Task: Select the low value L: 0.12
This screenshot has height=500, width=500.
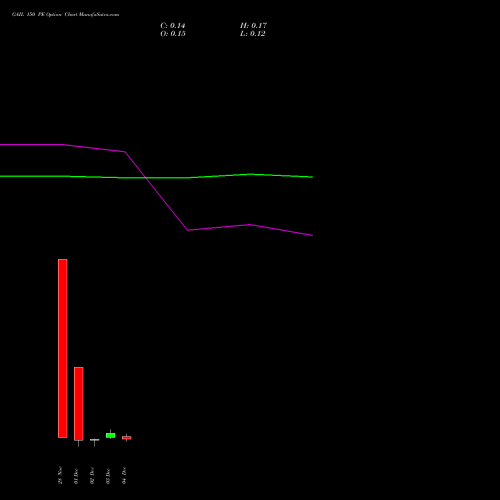Action: 253,34
